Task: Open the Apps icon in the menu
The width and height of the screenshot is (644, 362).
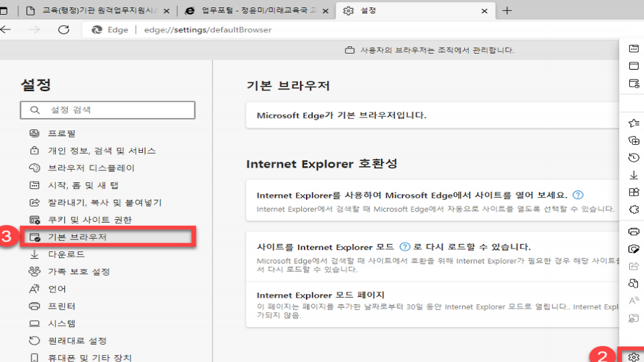Action: (634, 192)
